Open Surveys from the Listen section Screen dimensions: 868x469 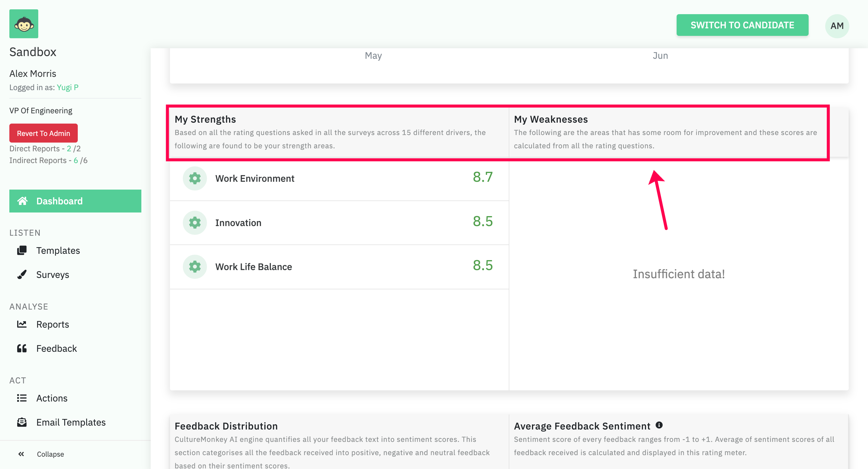pos(52,275)
